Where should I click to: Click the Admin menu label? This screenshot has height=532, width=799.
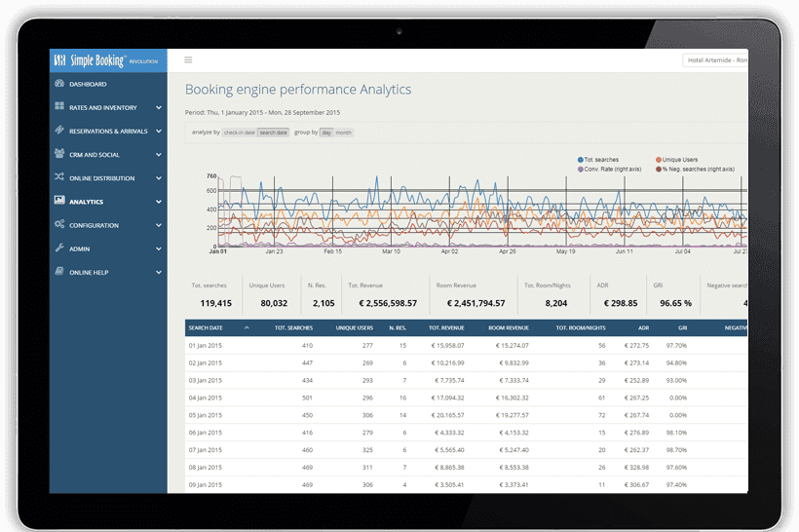coord(80,249)
